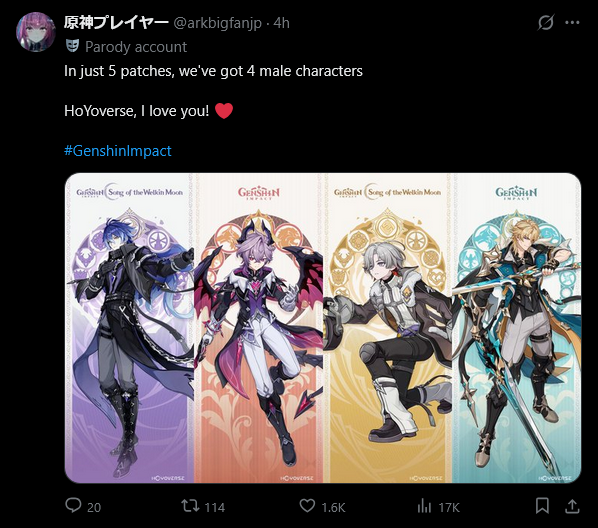
Task: Click the 114 reposts count
Action: 215,507
